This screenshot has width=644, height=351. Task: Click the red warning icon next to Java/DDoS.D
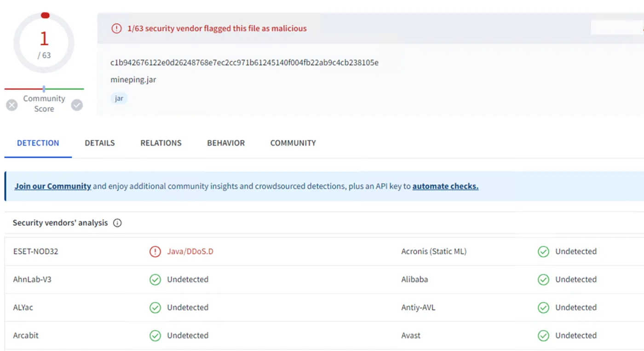pyautogui.click(x=155, y=252)
